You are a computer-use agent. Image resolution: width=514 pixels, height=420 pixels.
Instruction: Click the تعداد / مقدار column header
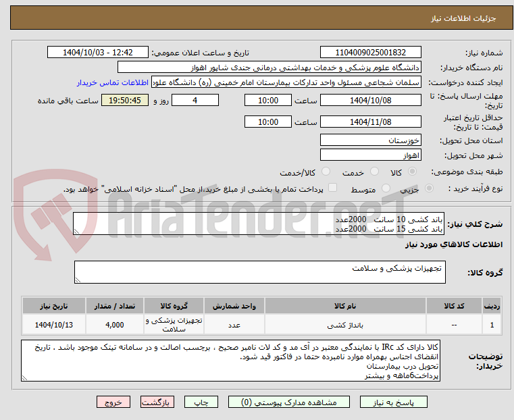[x=114, y=306]
